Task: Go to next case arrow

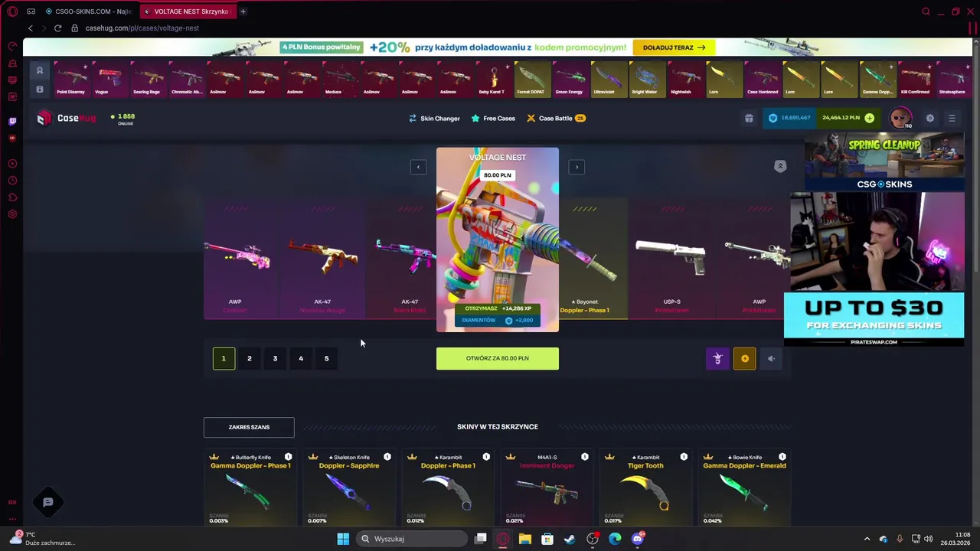Action: tap(577, 167)
